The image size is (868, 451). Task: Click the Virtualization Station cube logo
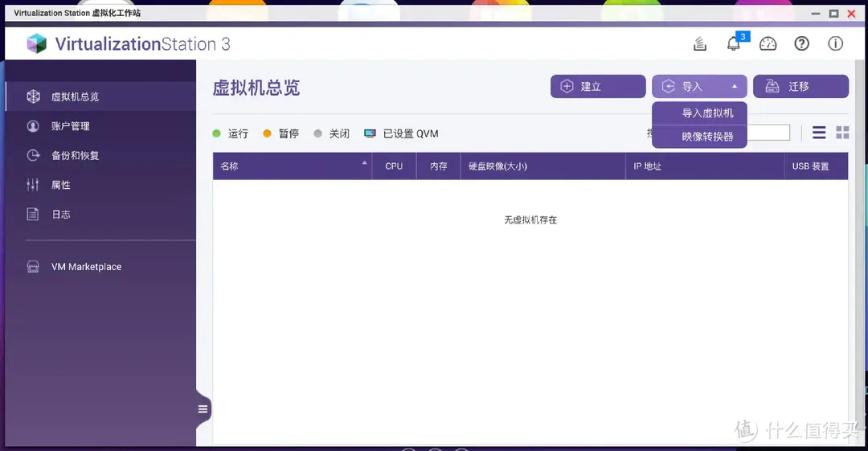37,43
